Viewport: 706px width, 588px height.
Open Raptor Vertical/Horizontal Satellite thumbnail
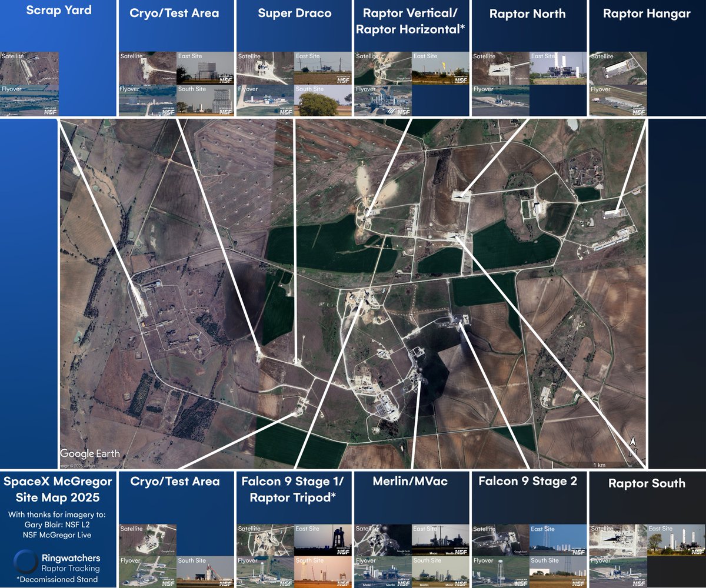click(382, 68)
